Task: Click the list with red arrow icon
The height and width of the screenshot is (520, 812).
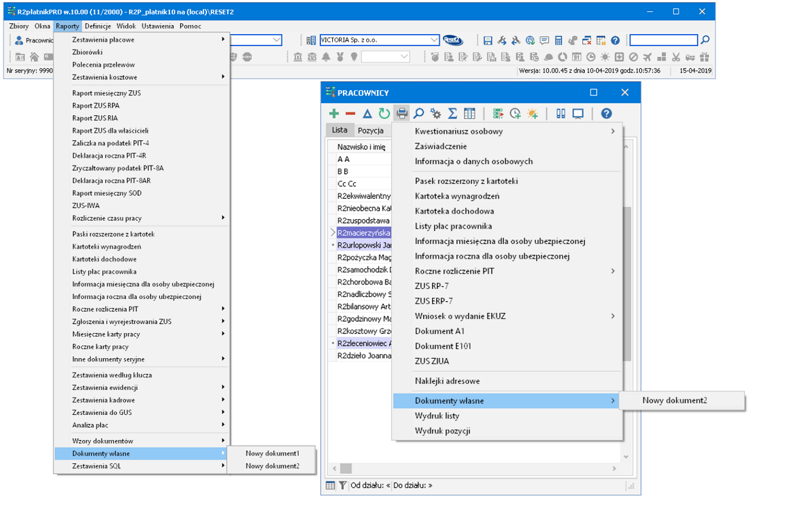Action: click(498, 113)
